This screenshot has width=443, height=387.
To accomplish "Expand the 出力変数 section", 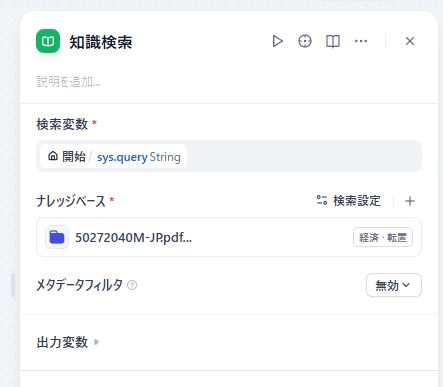I will 68,342.
